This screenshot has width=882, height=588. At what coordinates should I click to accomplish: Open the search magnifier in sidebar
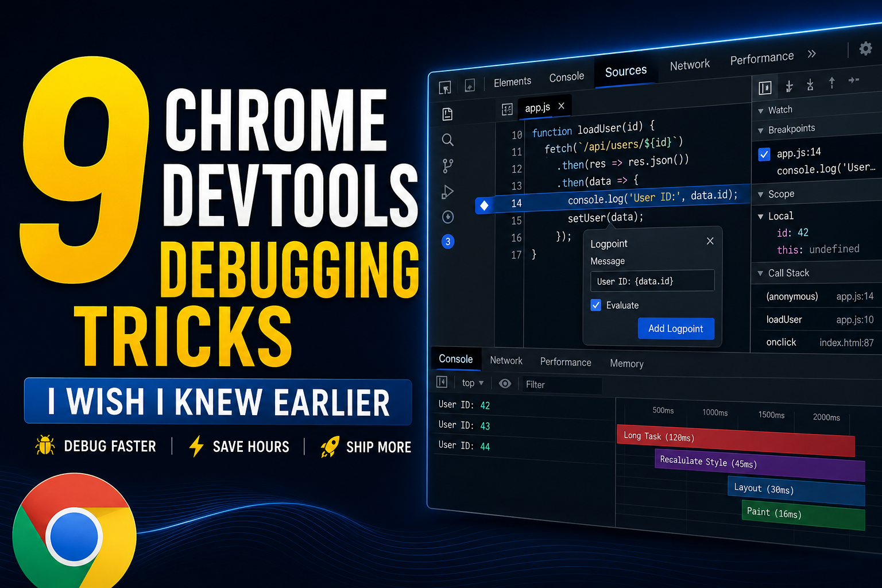point(448,140)
